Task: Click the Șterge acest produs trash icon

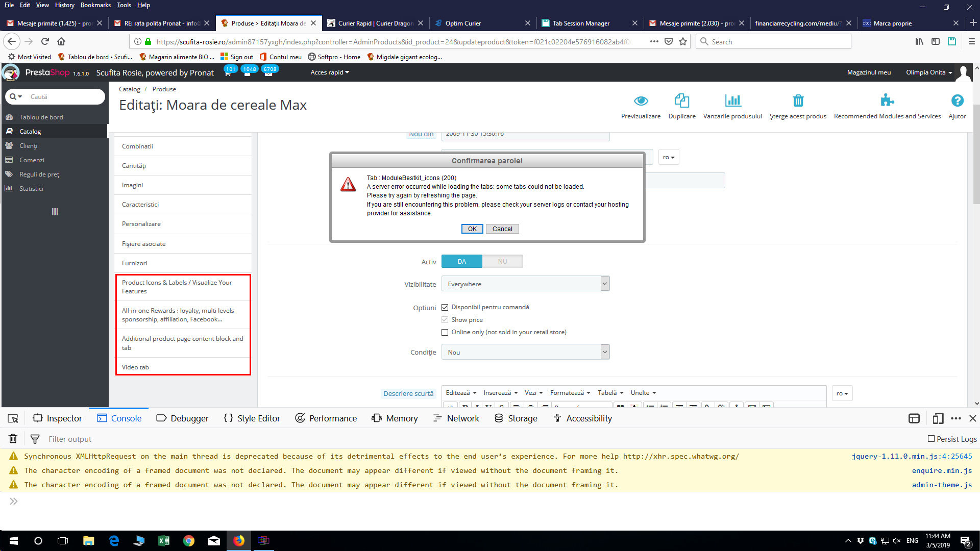Action: (x=798, y=101)
